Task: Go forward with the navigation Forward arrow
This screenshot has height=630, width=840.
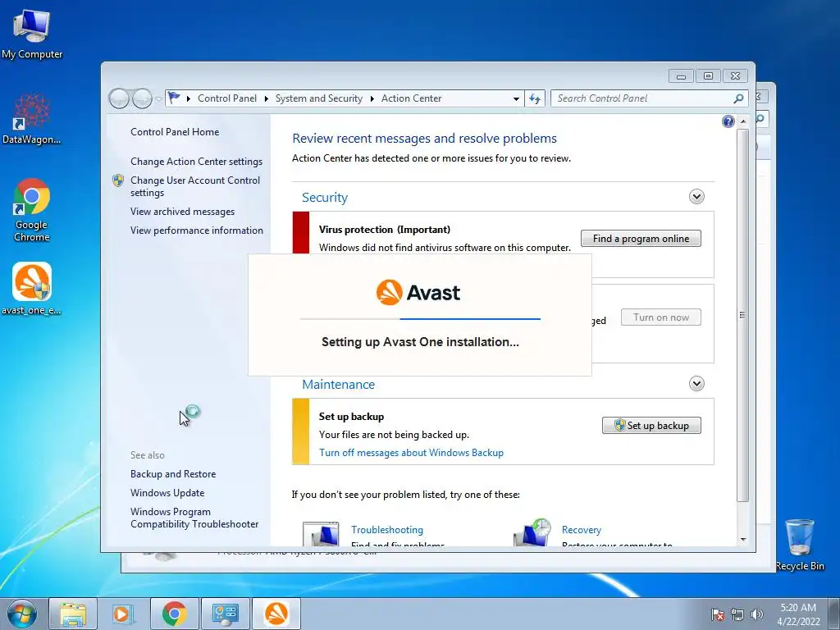Action: pos(142,98)
